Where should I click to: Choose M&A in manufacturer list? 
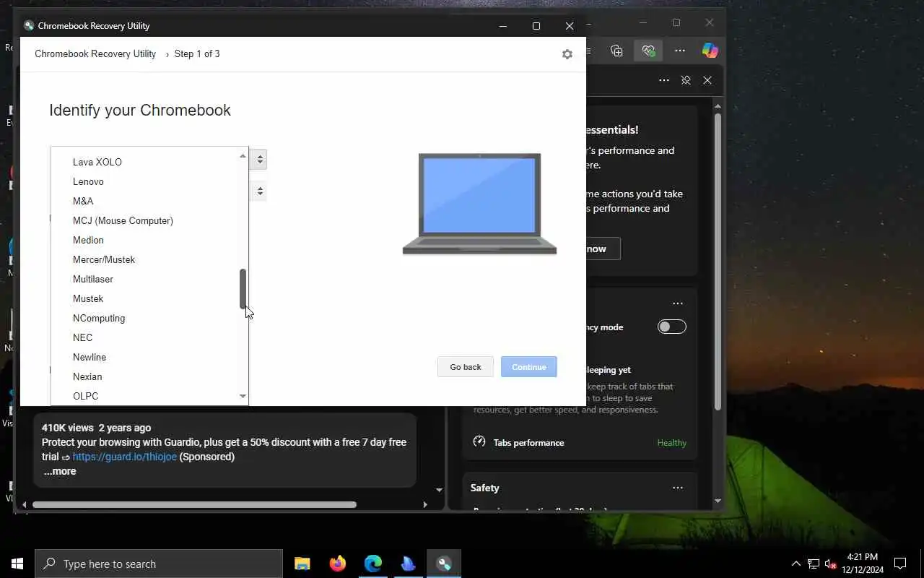(149, 201)
